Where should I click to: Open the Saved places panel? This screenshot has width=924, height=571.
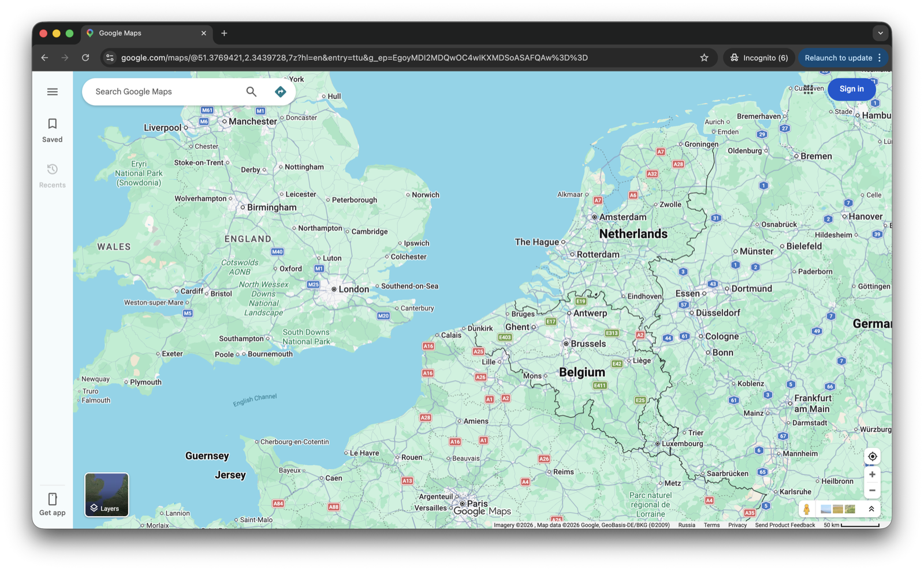[53, 130]
